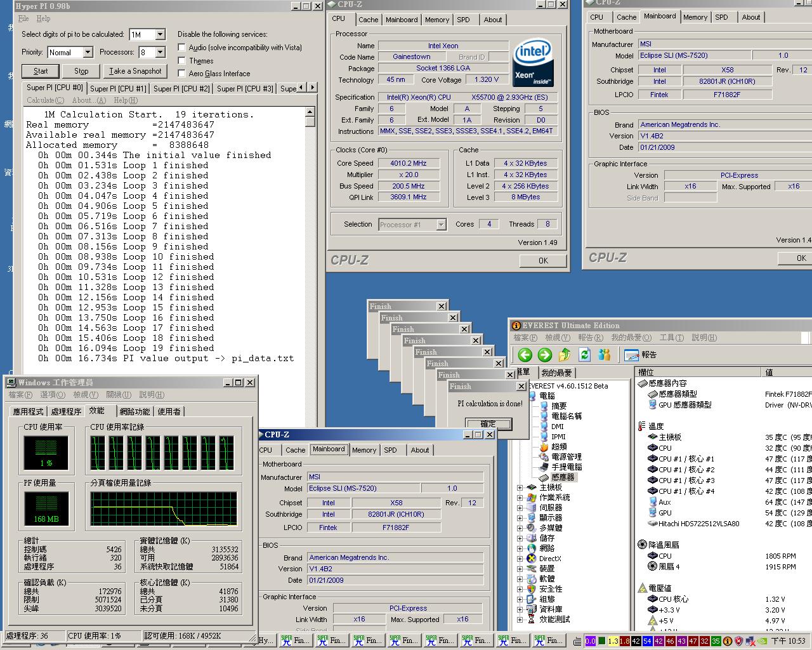This screenshot has width=812, height=650.
Task: Click Take a Snapshot button
Action: (135, 71)
